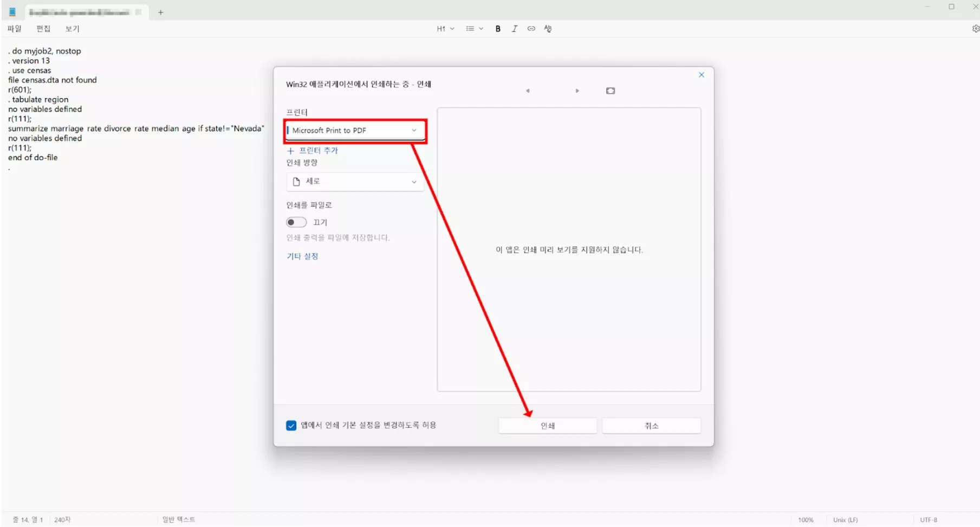
Task: Open the Microsoft Print to PDF printer dropdown
Action: coord(355,130)
